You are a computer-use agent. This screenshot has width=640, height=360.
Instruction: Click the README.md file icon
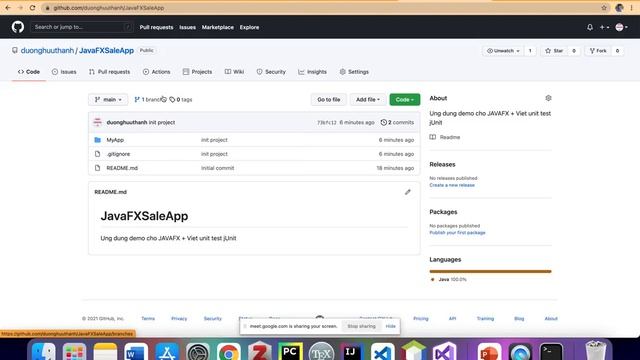(x=98, y=168)
